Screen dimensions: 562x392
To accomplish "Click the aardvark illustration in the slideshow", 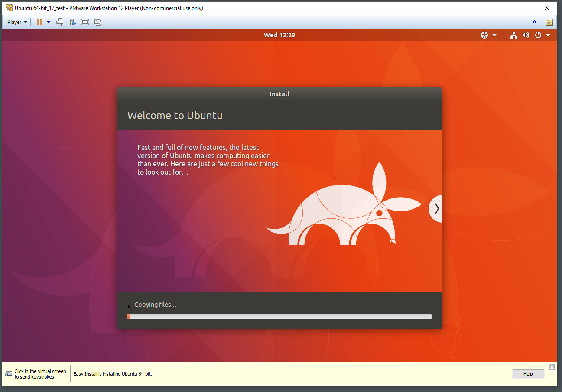I will click(x=344, y=204).
